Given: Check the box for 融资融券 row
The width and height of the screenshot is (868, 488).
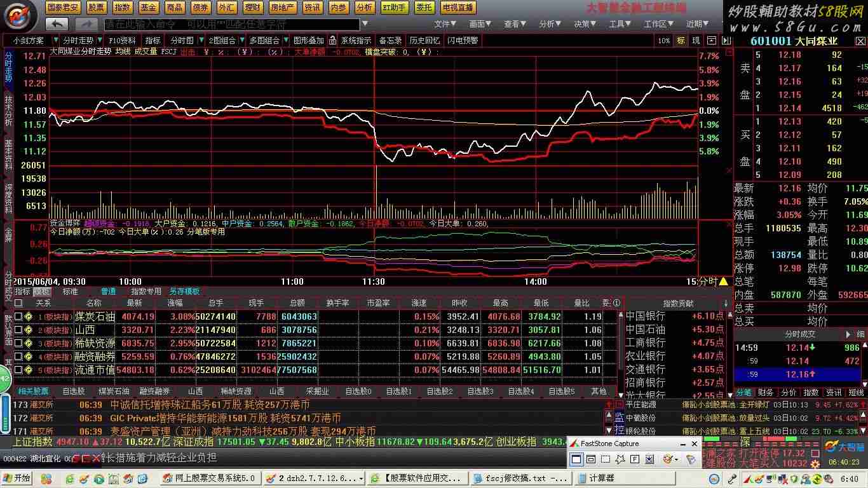Looking at the screenshot, I should 18,356.
